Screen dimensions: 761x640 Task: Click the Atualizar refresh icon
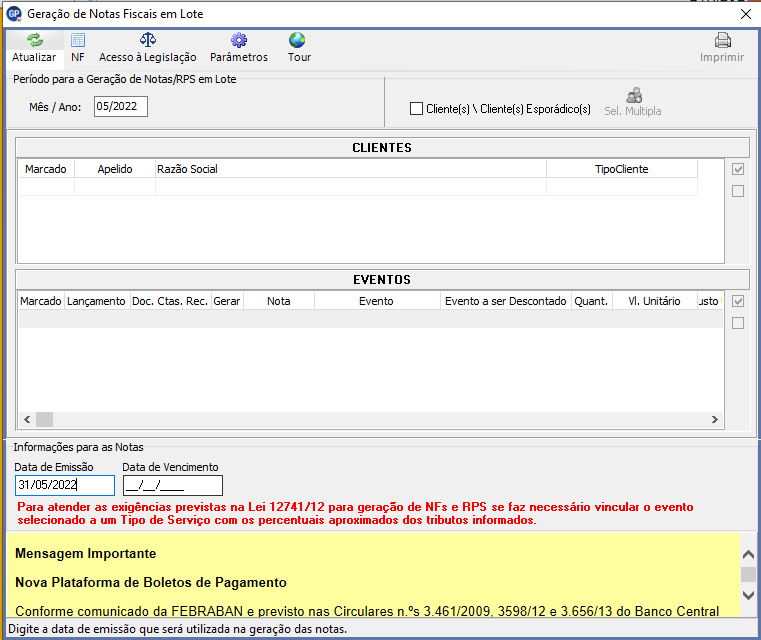click(x=35, y=41)
